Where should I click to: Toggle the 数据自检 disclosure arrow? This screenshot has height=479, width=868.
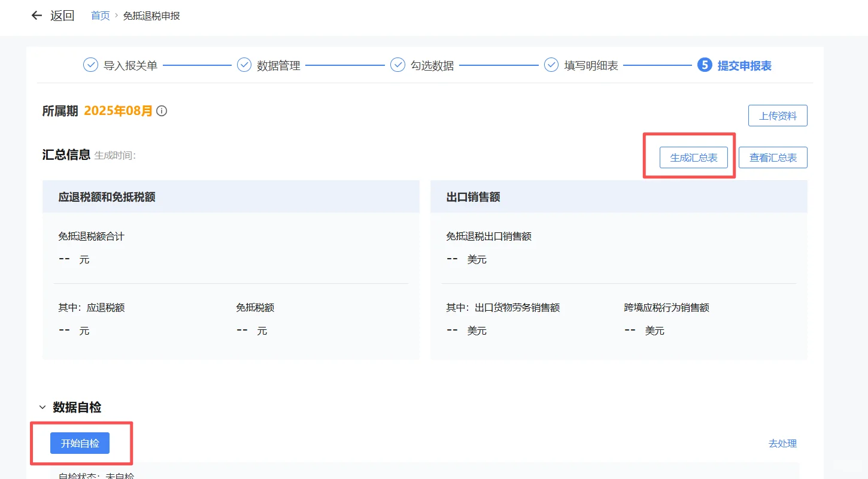pyautogui.click(x=41, y=407)
